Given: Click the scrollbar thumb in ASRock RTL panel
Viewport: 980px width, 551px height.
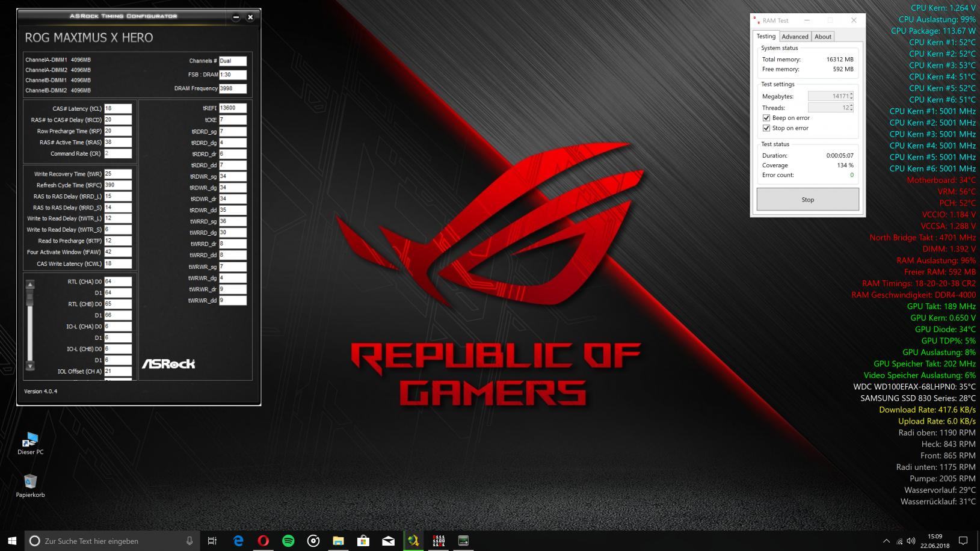Looking at the screenshot, I should pos(30,297).
